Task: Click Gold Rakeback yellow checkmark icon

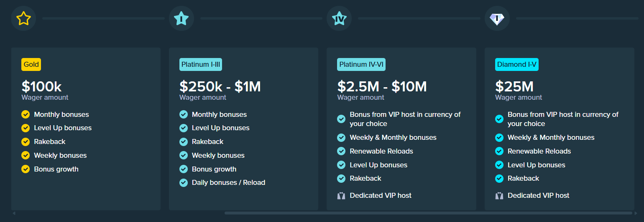Action: (x=26, y=141)
